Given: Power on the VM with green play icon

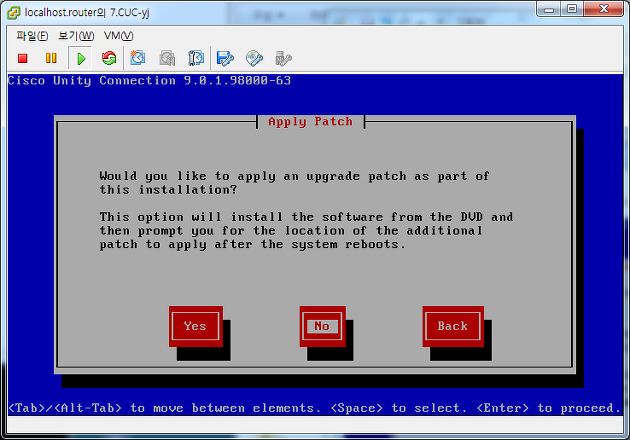Looking at the screenshot, I should click(x=81, y=59).
